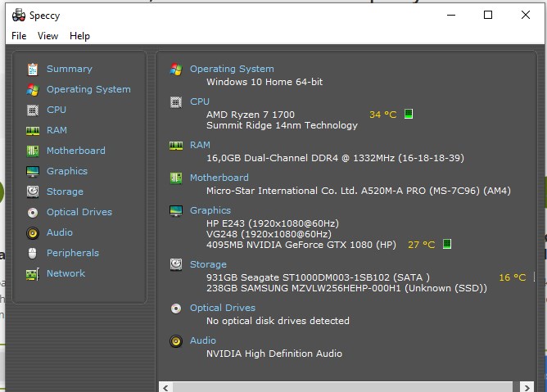Click the Storage drive icon in summary panel
Screen dimensions: 547x392
(x=176, y=264)
